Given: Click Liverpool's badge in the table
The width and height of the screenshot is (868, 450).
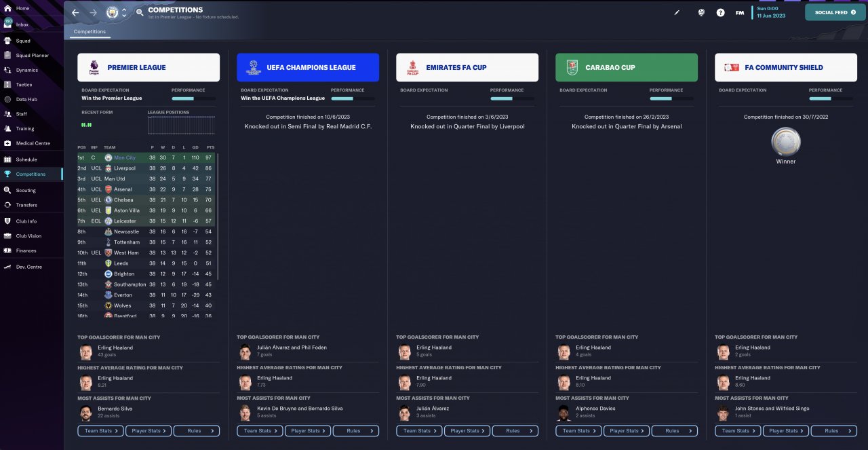Looking at the screenshot, I should point(108,168).
